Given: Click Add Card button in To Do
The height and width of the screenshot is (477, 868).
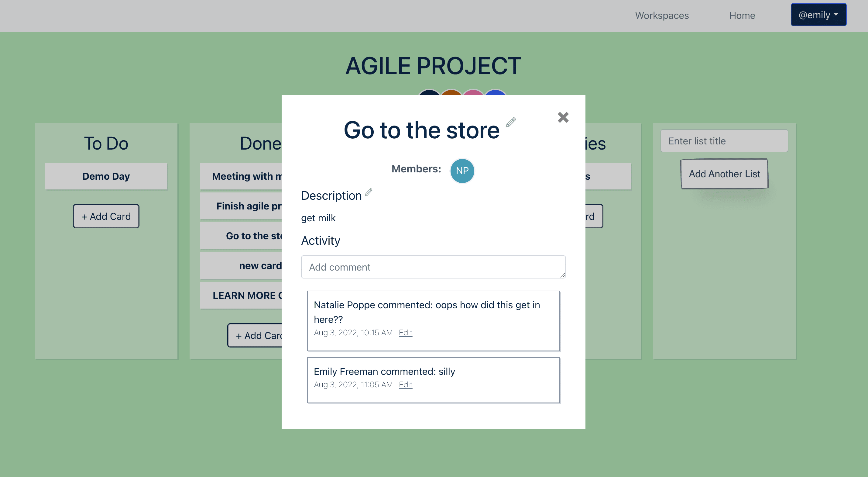Looking at the screenshot, I should [106, 216].
